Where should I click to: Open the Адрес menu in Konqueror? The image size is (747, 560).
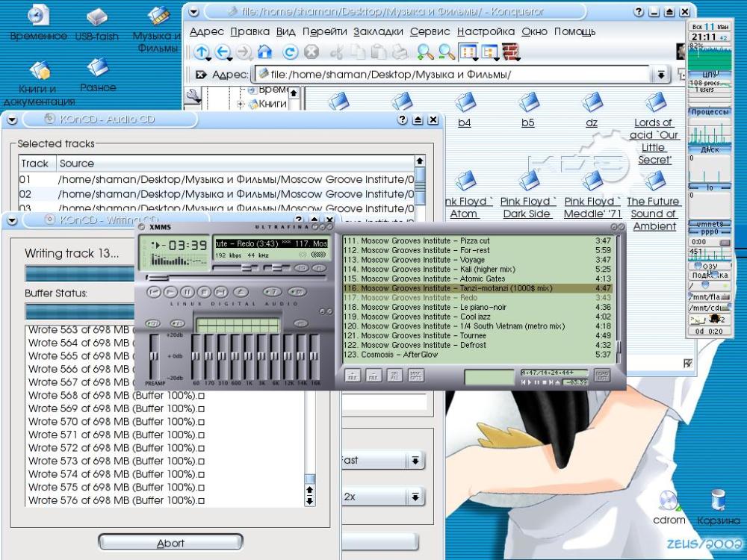207,32
